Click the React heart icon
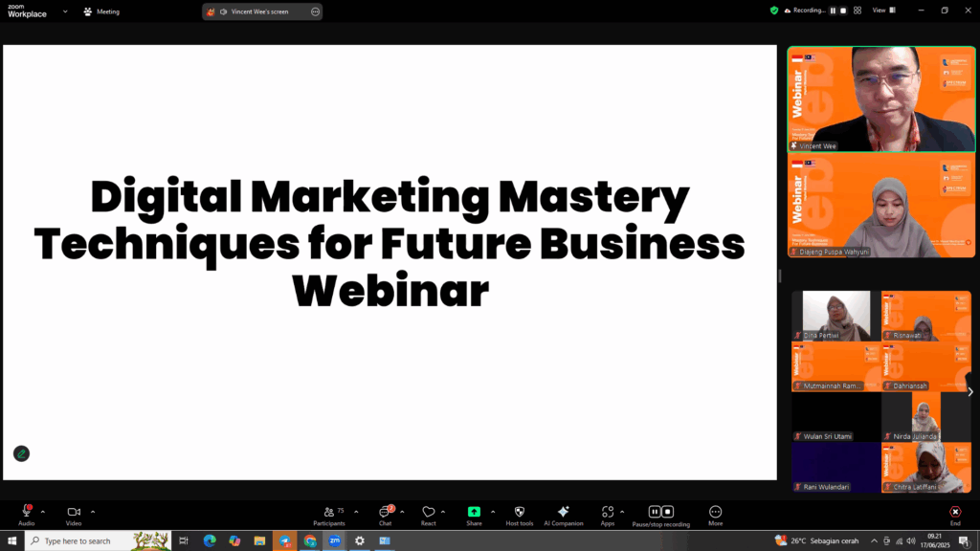Image resolution: width=980 pixels, height=551 pixels. (428, 512)
